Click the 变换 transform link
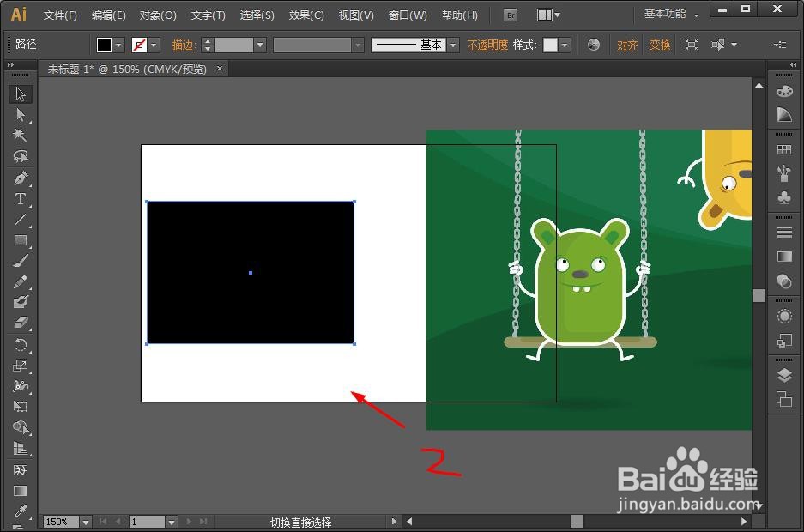Screen dimensions: 804x532 (x=659, y=45)
